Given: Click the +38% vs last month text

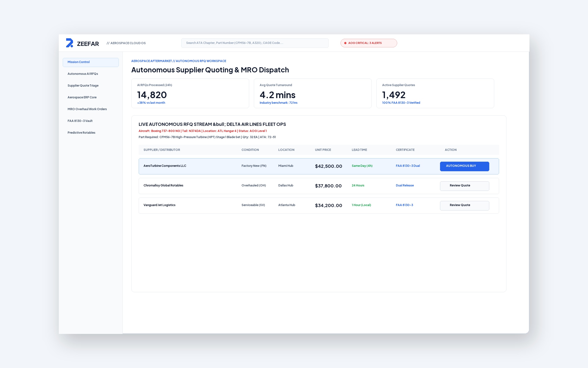Looking at the screenshot, I should click(x=151, y=103).
